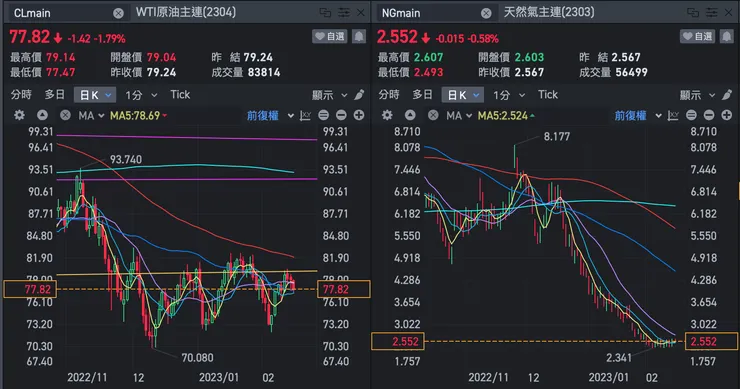Click natural gas last price 2.552 in header
This screenshot has width=740, height=389.
click(x=397, y=37)
